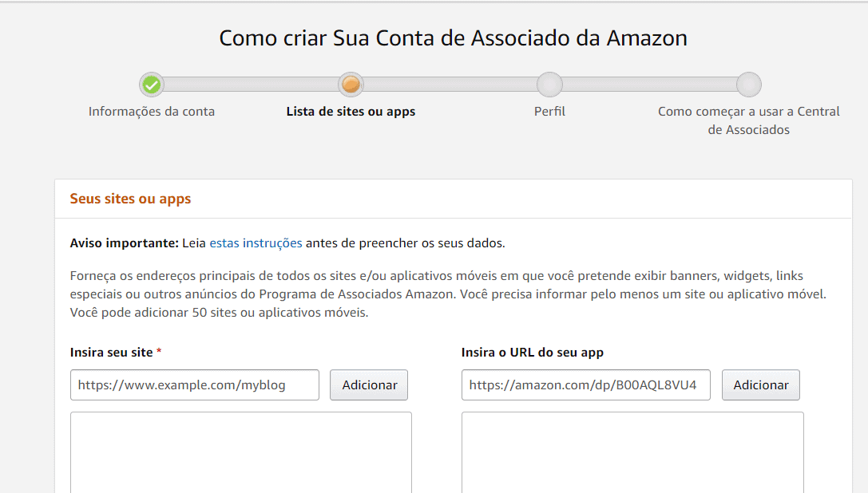Screen dimensions: 868x493
Task: Click the green checkmark step icon
Action: [152, 85]
